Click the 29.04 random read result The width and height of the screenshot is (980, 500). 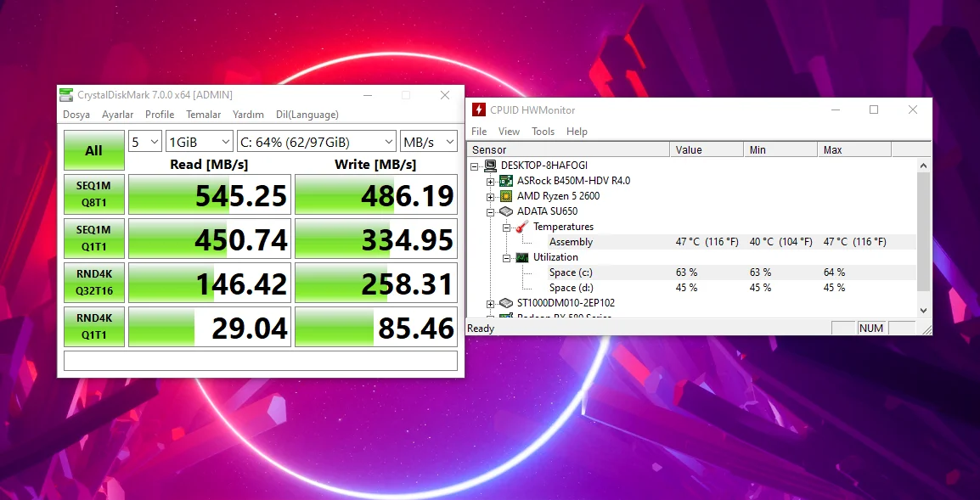coord(210,326)
